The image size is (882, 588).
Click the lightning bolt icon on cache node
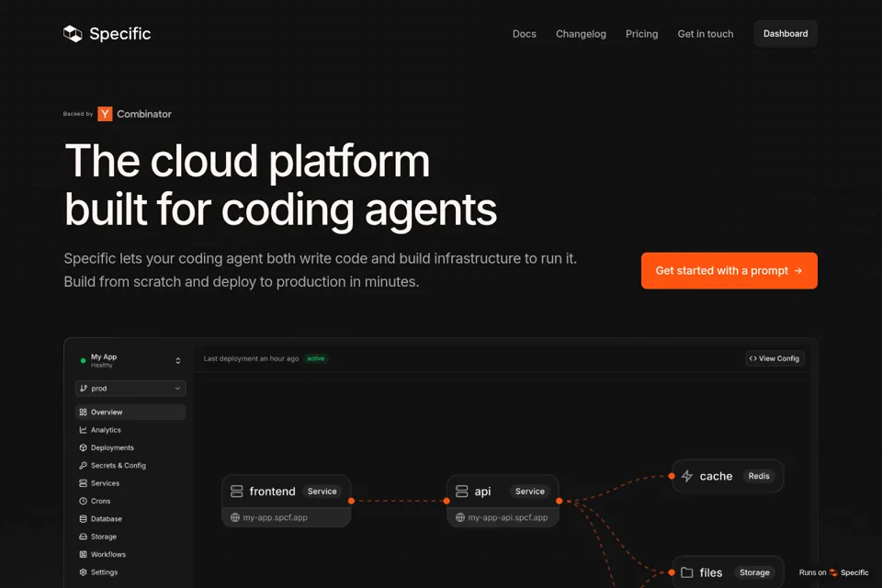pos(687,476)
